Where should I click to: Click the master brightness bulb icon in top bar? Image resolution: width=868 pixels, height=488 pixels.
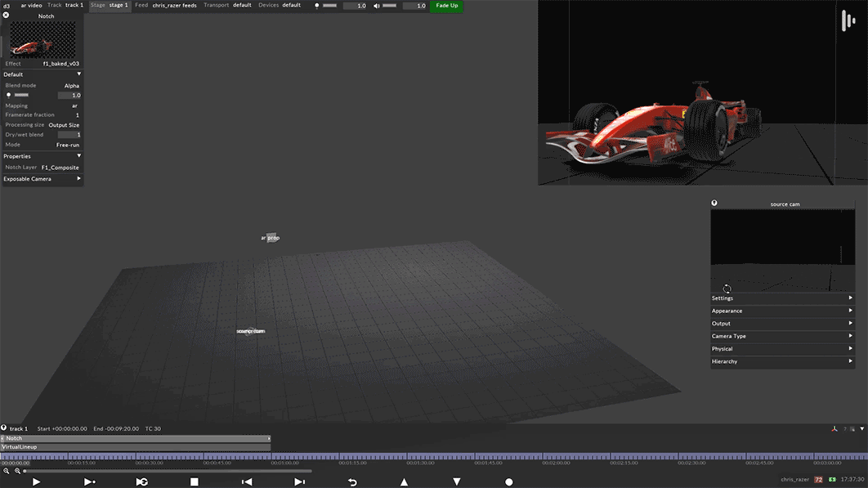coord(316,6)
